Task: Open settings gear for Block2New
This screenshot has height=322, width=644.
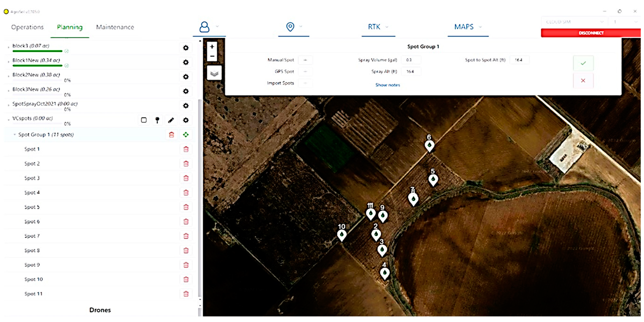Action: tap(186, 77)
